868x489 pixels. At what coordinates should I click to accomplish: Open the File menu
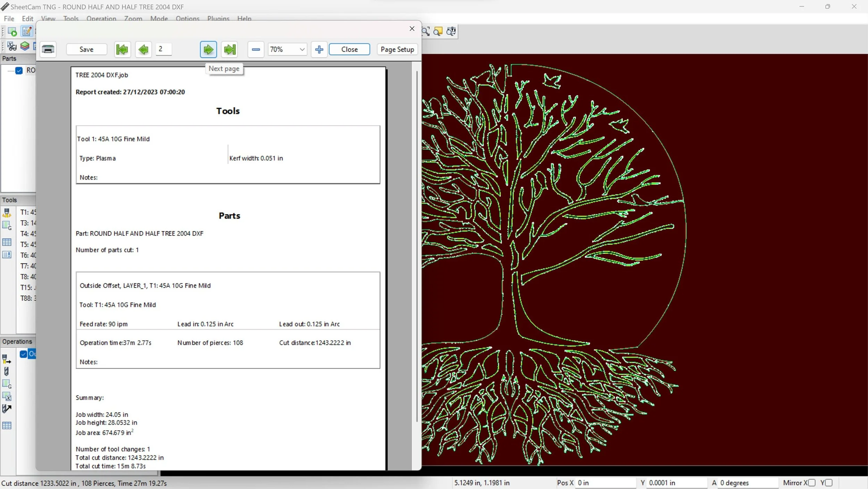pyautogui.click(x=9, y=18)
